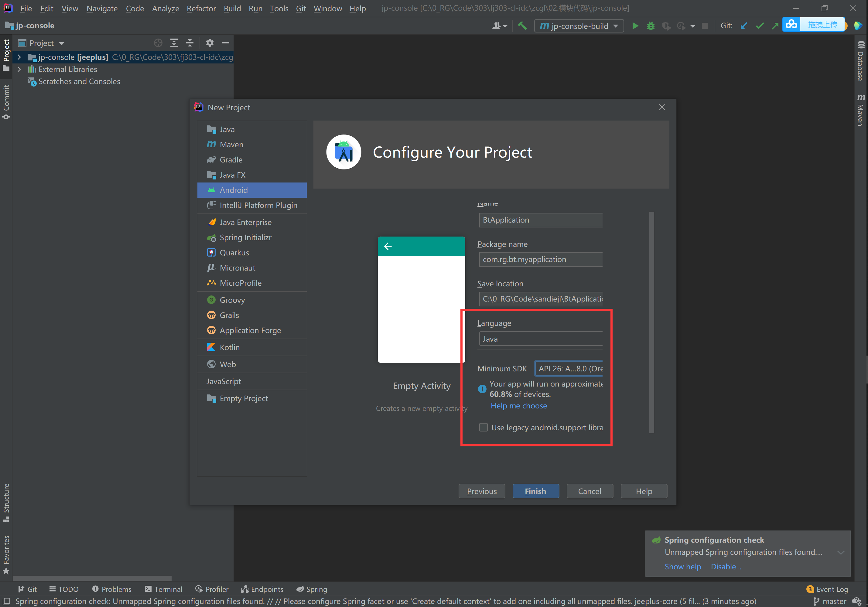Viewport: 868px width, 607px height.
Task: Open the Project view selector dropdown
Action: coord(42,43)
